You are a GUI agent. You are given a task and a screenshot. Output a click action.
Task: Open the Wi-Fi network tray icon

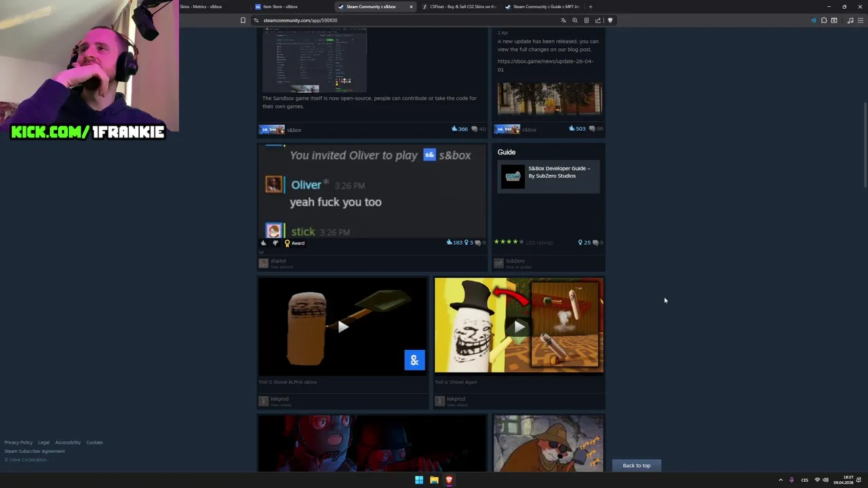(817, 480)
